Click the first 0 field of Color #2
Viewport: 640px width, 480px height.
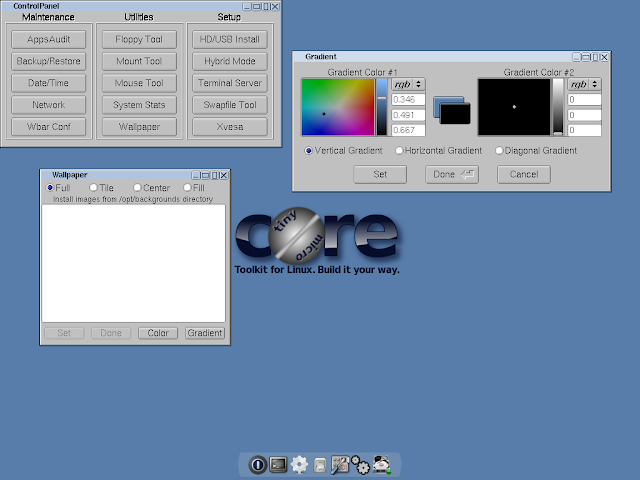click(584, 100)
